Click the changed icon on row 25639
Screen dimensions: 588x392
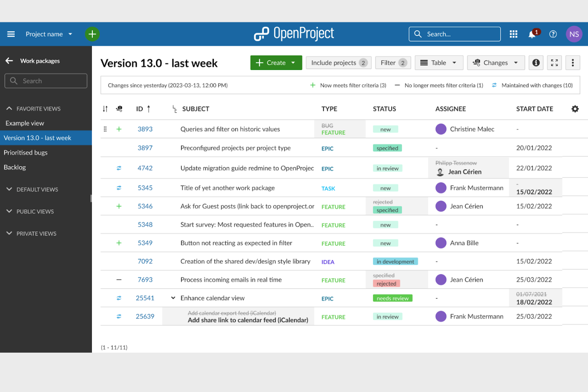pyautogui.click(x=119, y=317)
